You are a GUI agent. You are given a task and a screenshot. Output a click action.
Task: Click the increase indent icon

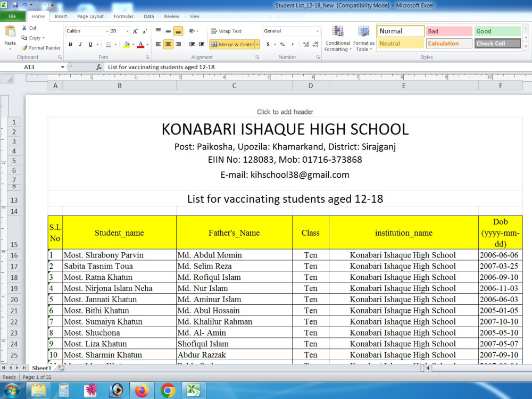[202, 44]
